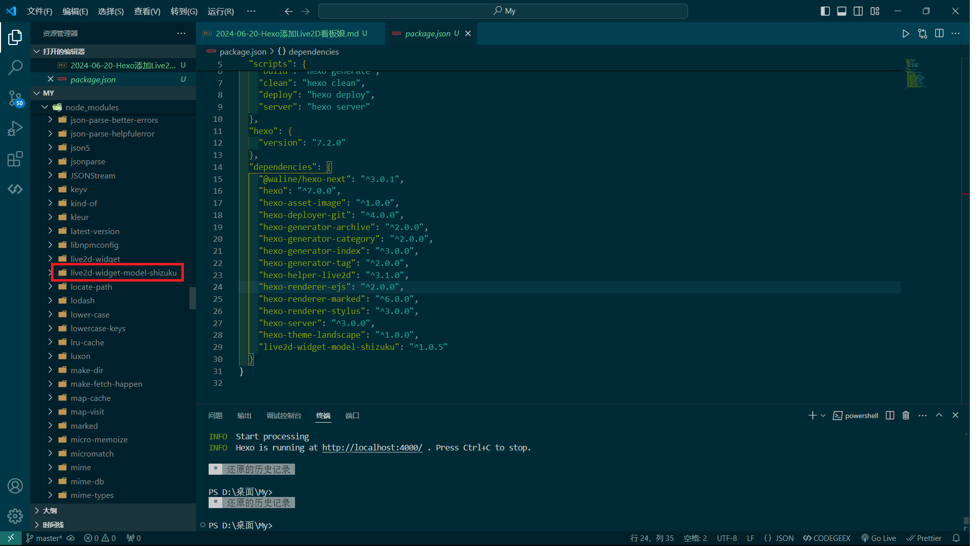Click the command center search box
Viewport: 980px width, 546px height.
click(x=503, y=11)
